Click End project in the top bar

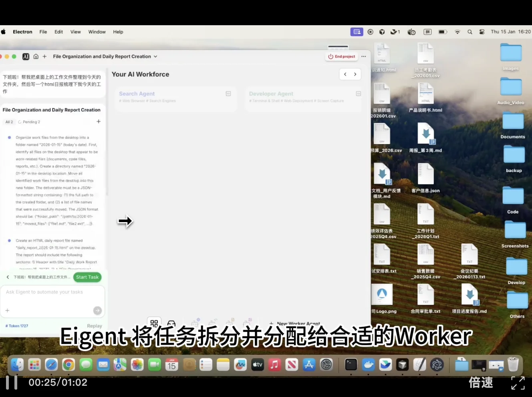341,56
